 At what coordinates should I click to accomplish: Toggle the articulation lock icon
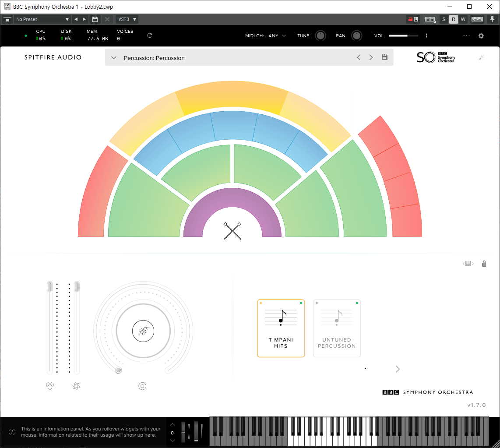pos(484,264)
